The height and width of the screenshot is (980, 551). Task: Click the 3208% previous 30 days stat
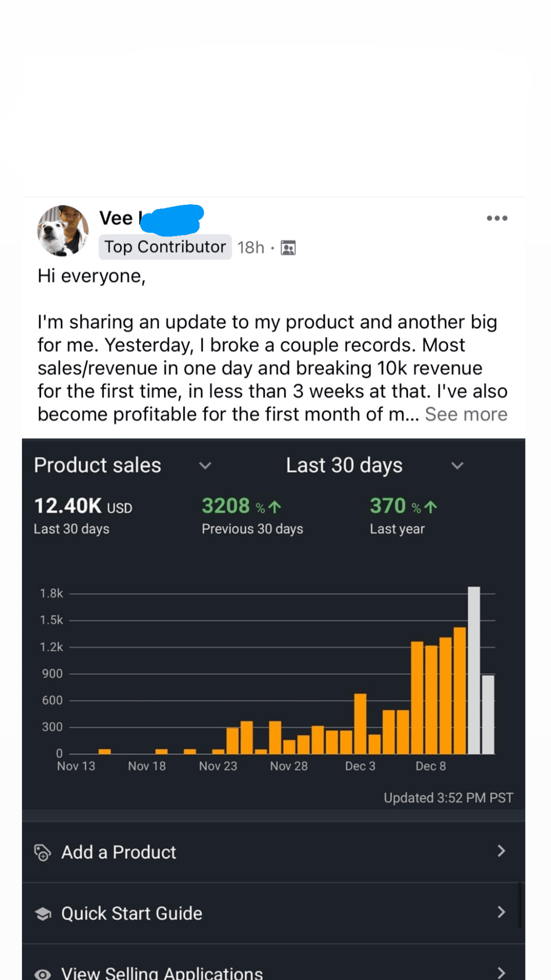tap(241, 506)
